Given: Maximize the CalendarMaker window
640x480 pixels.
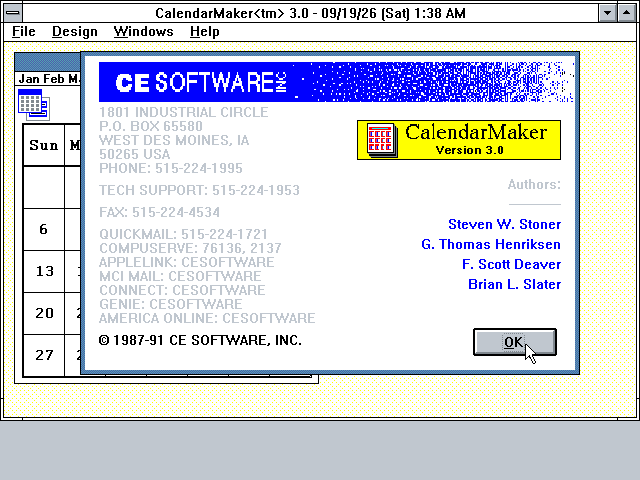Looking at the screenshot, I should point(626,13).
